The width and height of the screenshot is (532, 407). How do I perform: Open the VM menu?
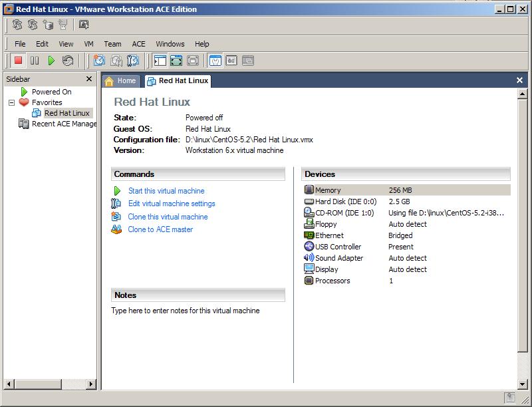88,44
